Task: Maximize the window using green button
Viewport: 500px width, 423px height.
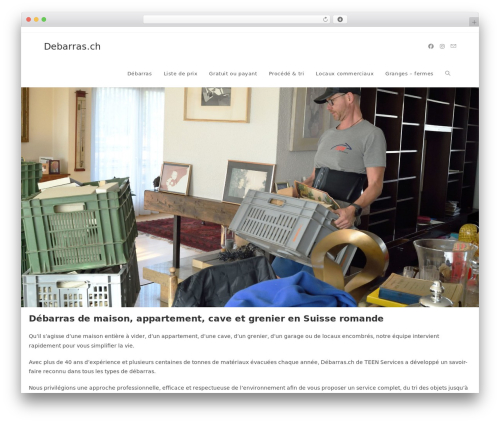Action: tap(44, 19)
